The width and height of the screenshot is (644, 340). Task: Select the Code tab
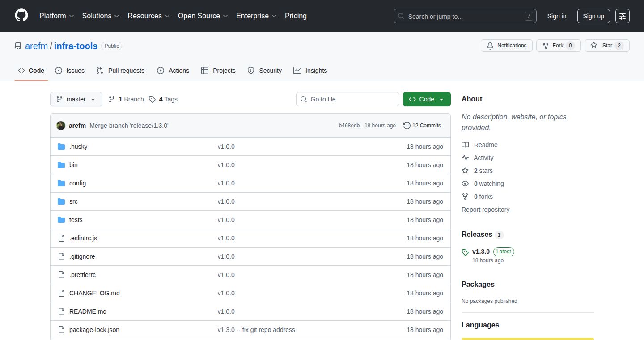coord(31,71)
